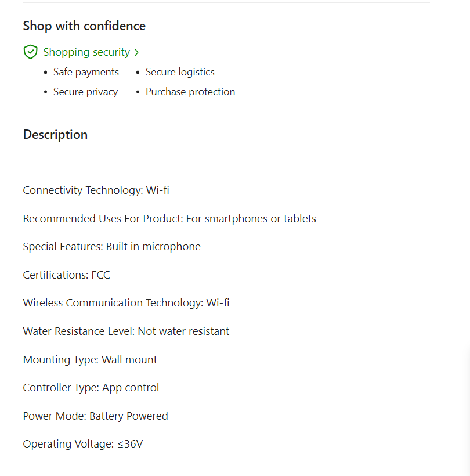470x476 pixels.
Task: Click the Safe payments bullet item
Action: pyautogui.click(x=86, y=72)
